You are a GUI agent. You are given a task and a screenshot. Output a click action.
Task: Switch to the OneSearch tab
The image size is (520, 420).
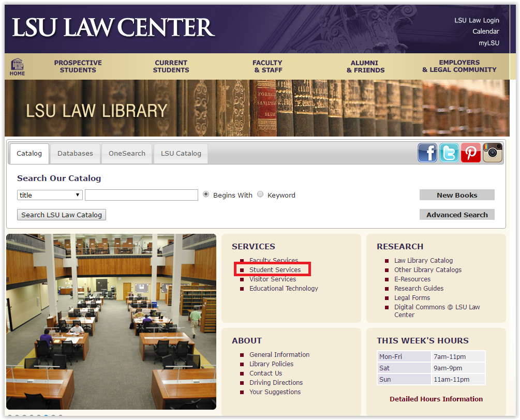[127, 154]
